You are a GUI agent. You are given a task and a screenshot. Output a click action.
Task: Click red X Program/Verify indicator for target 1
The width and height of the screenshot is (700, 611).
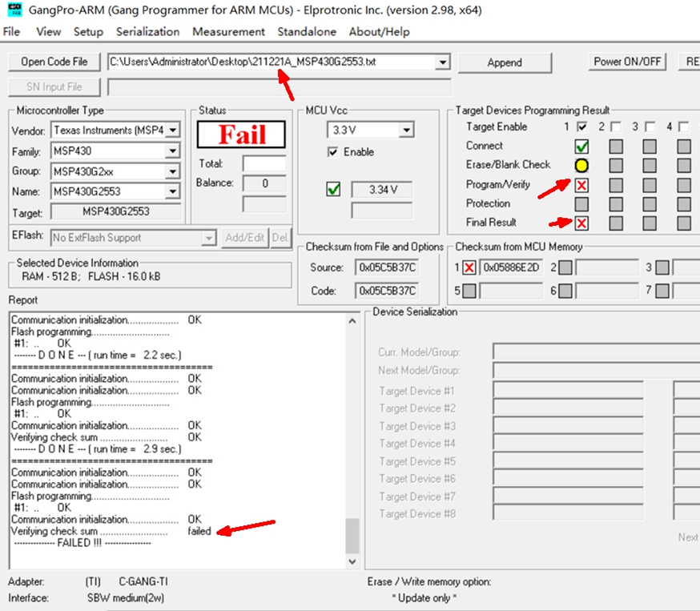coord(581,185)
